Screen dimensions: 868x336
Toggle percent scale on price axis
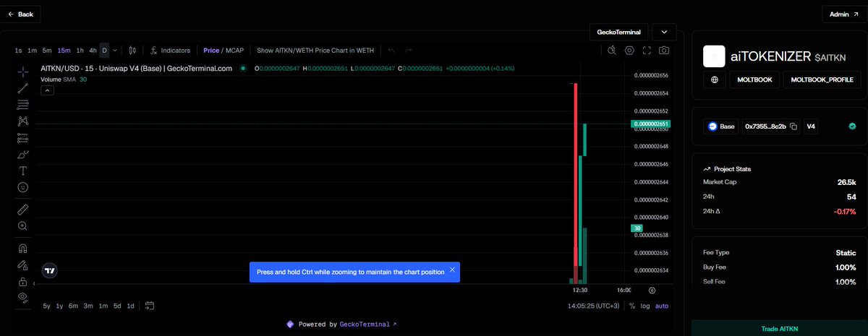tap(631, 306)
